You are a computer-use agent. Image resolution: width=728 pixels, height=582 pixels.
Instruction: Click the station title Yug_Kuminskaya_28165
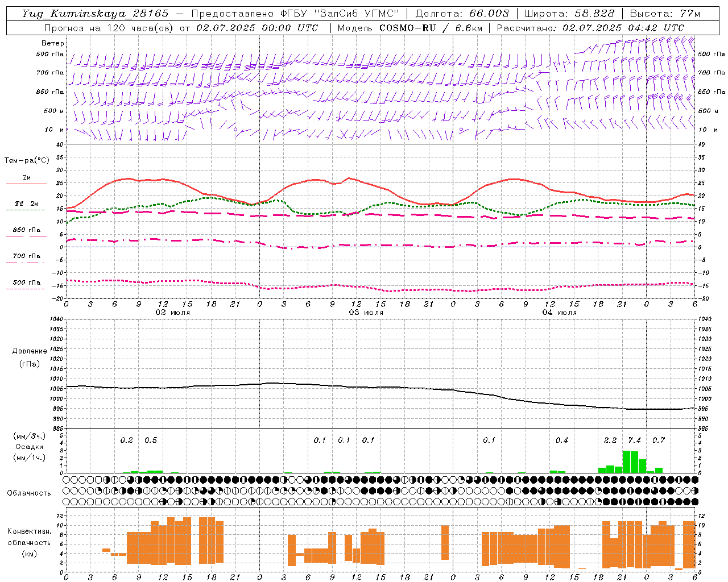click(x=95, y=14)
